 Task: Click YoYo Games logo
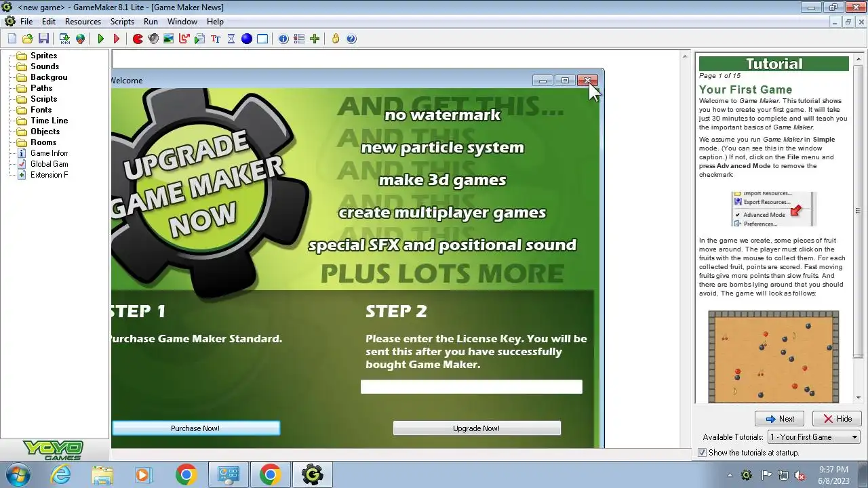(x=54, y=450)
